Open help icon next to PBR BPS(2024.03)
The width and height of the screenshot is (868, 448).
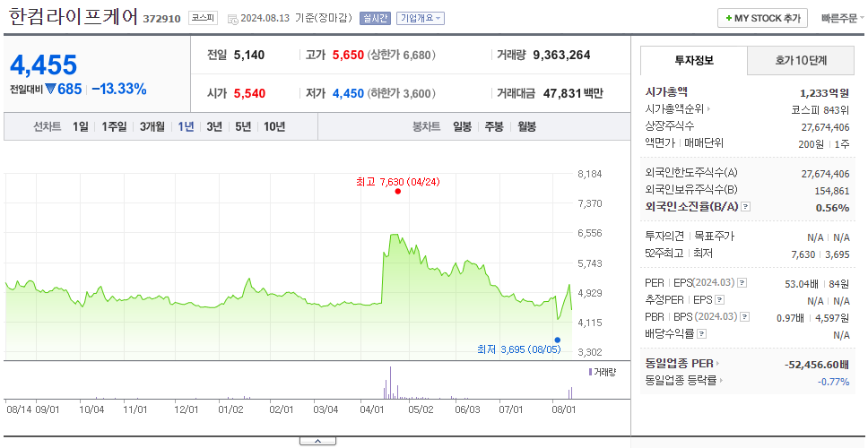click(x=746, y=317)
